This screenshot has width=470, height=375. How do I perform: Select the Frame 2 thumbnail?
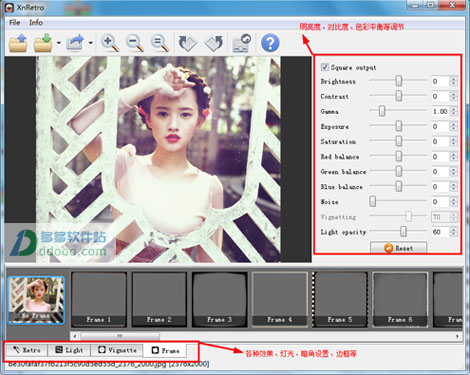coord(159,299)
